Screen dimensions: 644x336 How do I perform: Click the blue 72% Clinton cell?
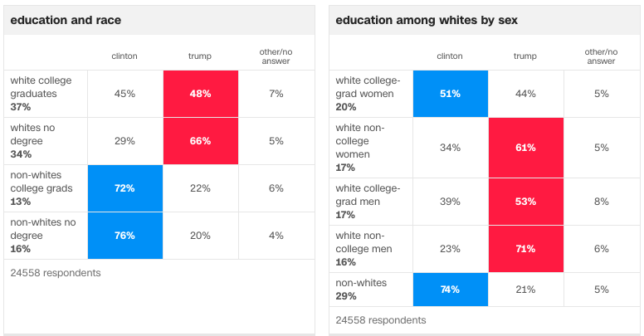124,188
